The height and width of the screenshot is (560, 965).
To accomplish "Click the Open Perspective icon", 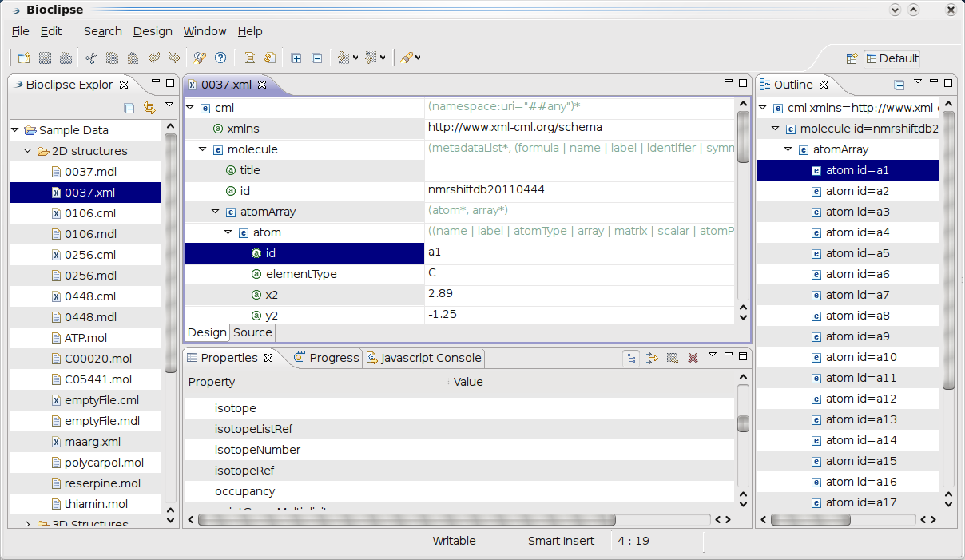I will 852,58.
